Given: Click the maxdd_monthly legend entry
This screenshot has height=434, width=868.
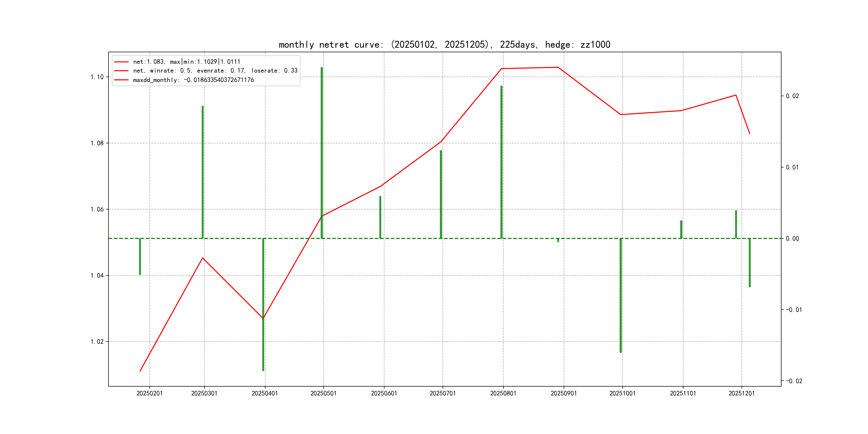Looking at the screenshot, I should (193, 80).
